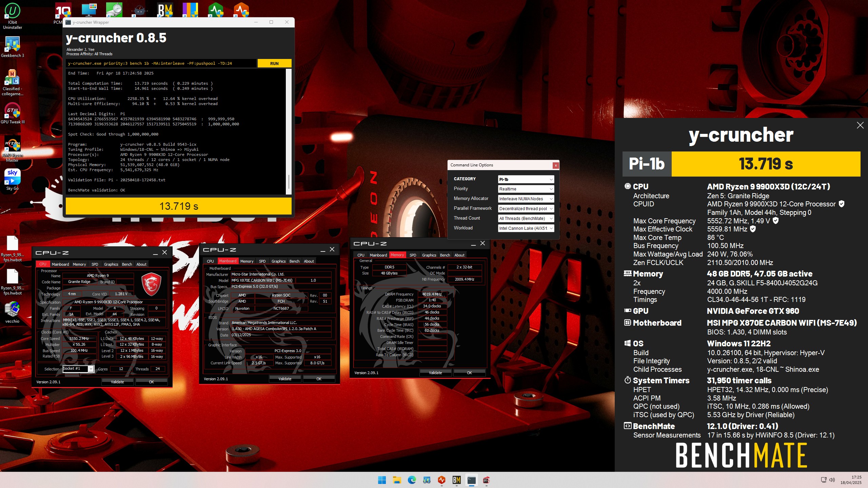The image size is (868, 488).
Task: Open volume control in the system tray
Action: click(x=832, y=480)
